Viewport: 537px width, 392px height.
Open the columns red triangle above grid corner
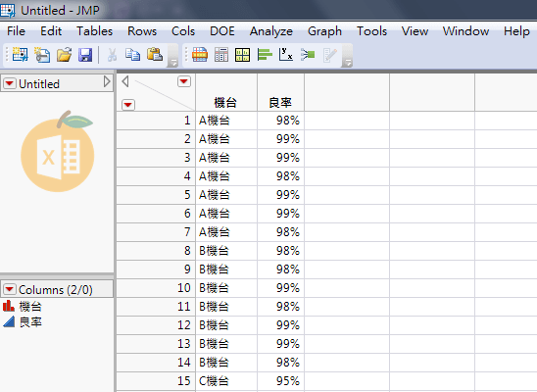click(184, 81)
